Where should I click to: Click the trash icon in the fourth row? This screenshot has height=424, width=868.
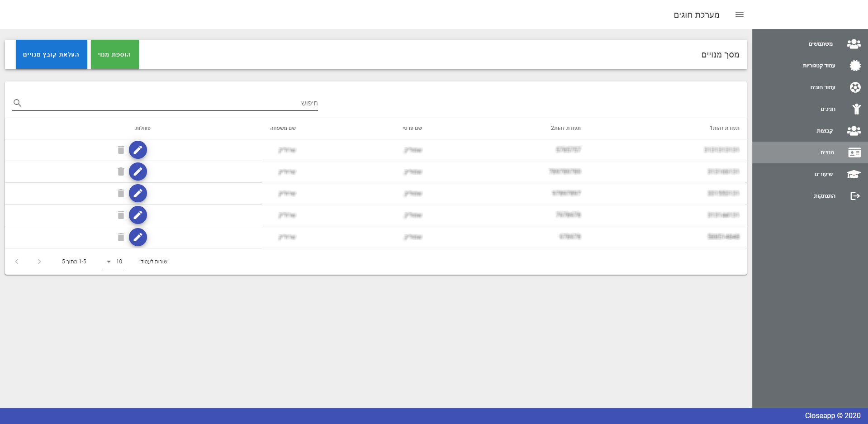point(121,215)
